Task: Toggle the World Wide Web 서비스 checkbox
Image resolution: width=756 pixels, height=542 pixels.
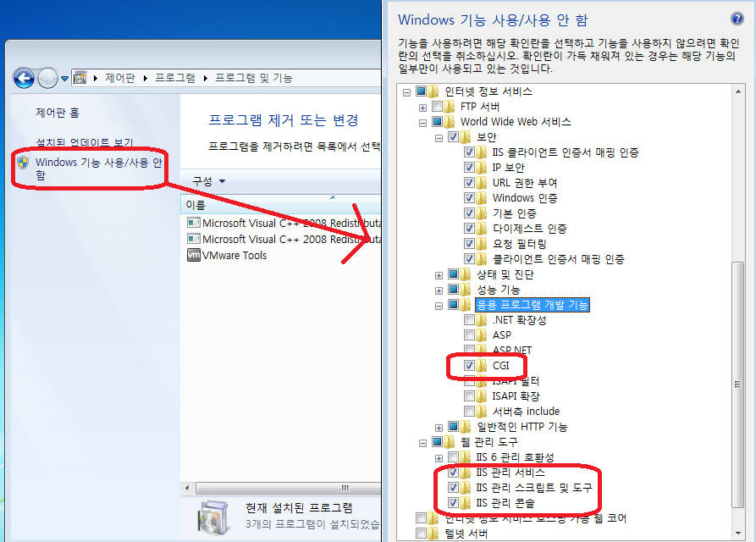Action: click(x=437, y=121)
